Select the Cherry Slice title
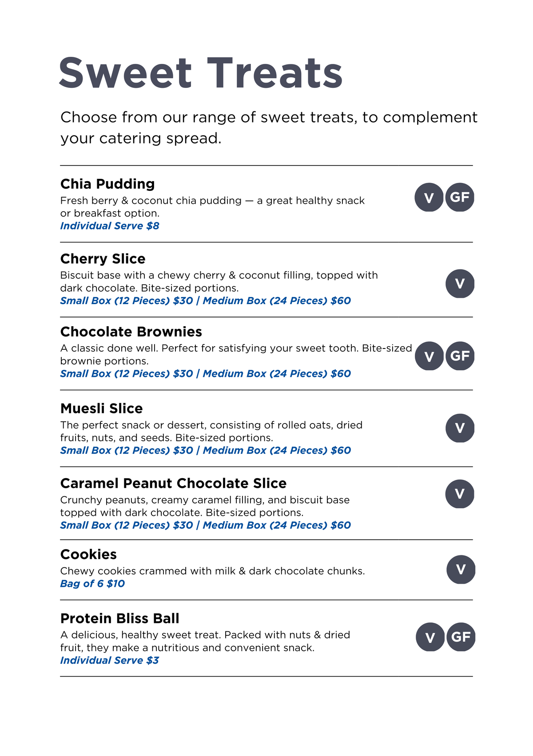The width and height of the screenshot is (533, 756). pyautogui.click(x=103, y=259)
